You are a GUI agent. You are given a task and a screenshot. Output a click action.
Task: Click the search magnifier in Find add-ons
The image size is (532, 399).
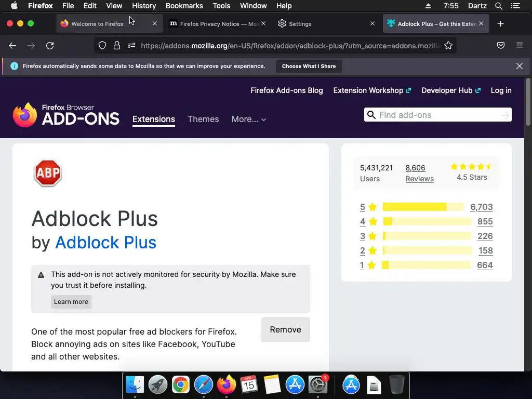(x=371, y=115)
